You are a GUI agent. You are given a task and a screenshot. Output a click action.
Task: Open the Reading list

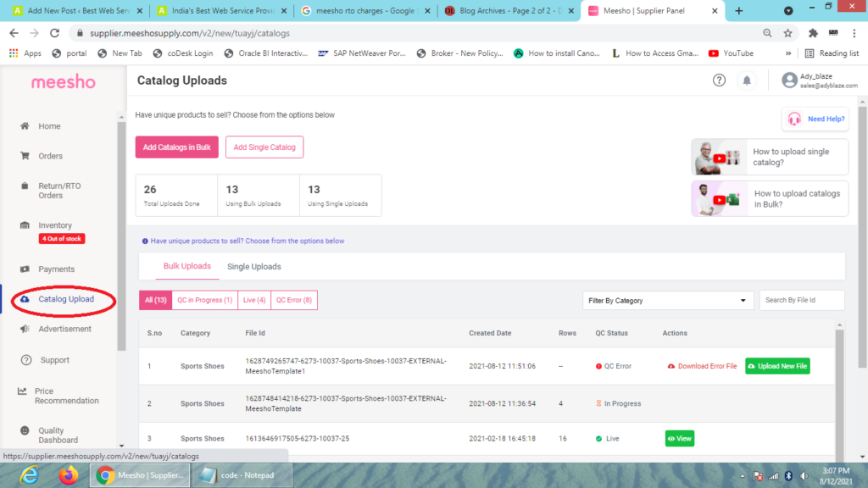[x=832, y=53]
